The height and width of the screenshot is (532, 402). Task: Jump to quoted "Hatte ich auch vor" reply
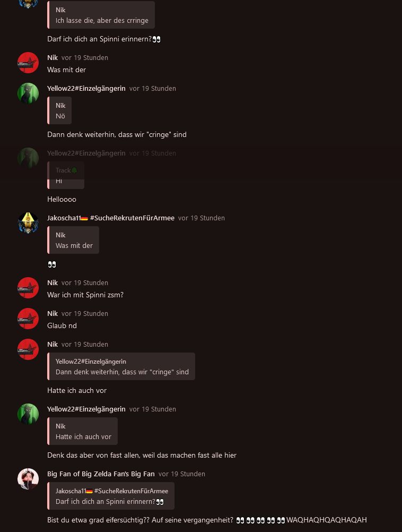[82, 431]
